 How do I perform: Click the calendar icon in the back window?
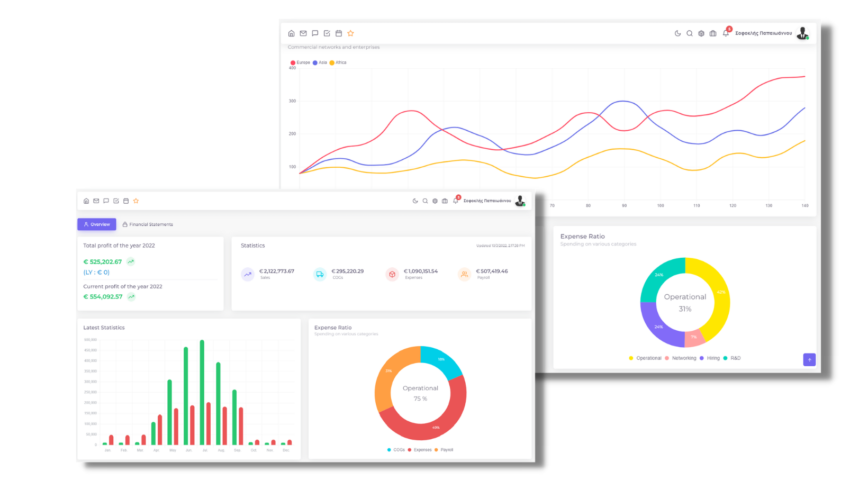(x=339, y=33)
